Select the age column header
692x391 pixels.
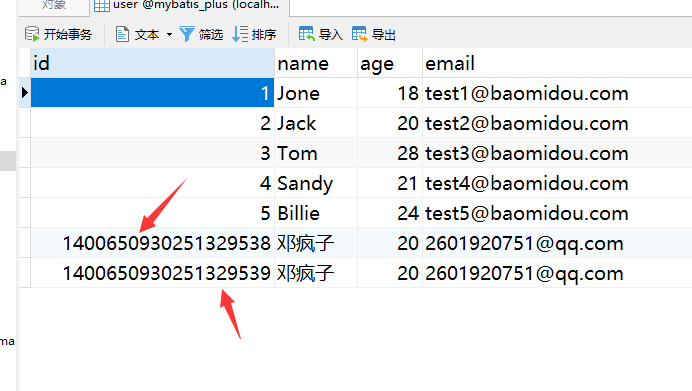tap(390, 63)
